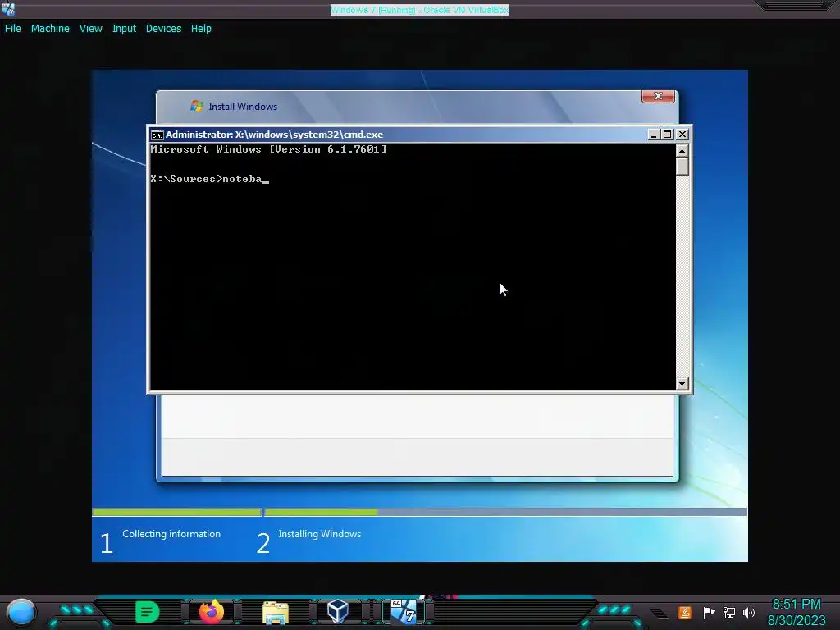
Task: Open the View menu
Action: [x=90, y=29]
